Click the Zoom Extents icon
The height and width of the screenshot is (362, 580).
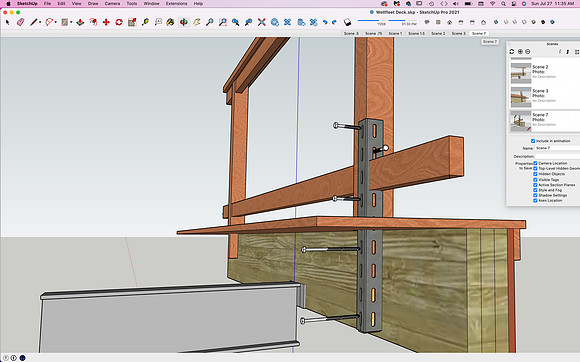[262, 23]
